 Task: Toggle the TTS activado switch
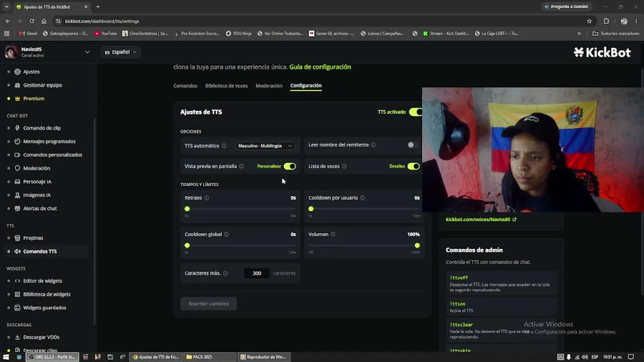point(416,112)
